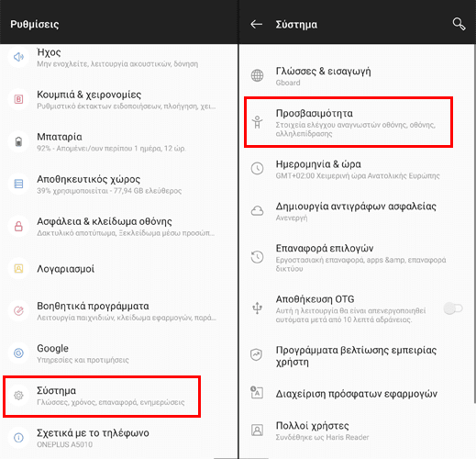Image resolution: width=476 pixels, height=459 pixels.
Task: Tap the lock icon for security
Action: (18, 227)
